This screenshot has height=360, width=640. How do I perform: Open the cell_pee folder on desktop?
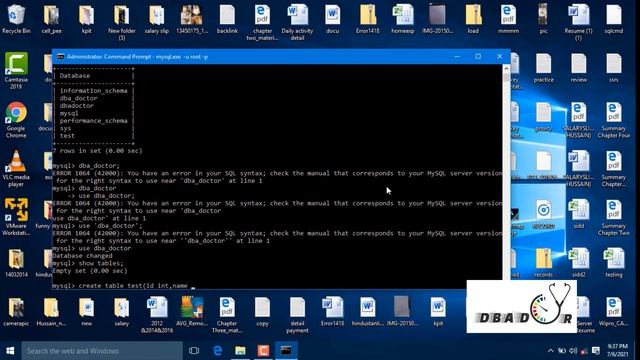tap(51, 18)
